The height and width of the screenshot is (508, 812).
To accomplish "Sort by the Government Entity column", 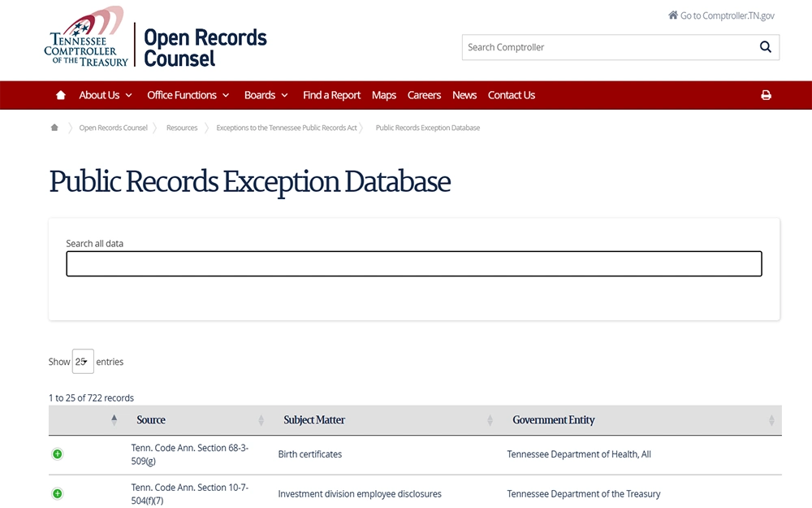I will (554, 420).
